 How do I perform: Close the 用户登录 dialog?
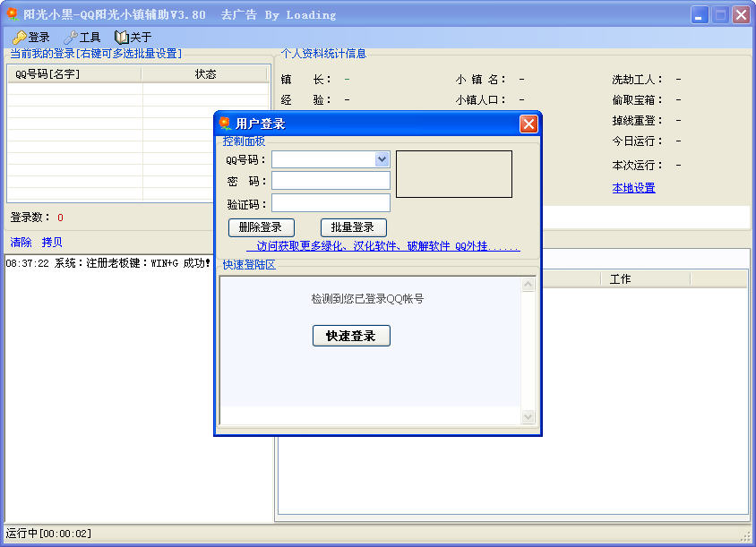click(x=528, y=124)
